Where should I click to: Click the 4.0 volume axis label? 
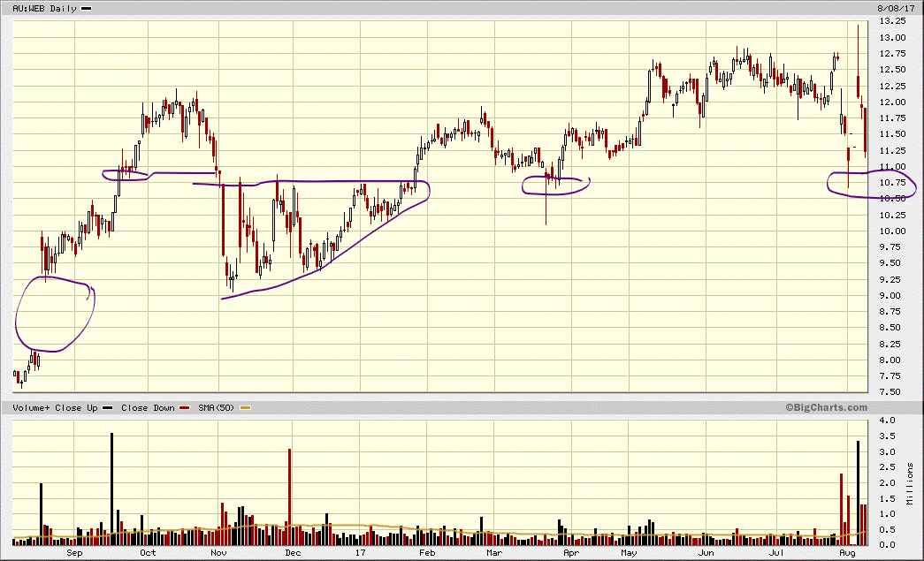(x=888, y=420)
